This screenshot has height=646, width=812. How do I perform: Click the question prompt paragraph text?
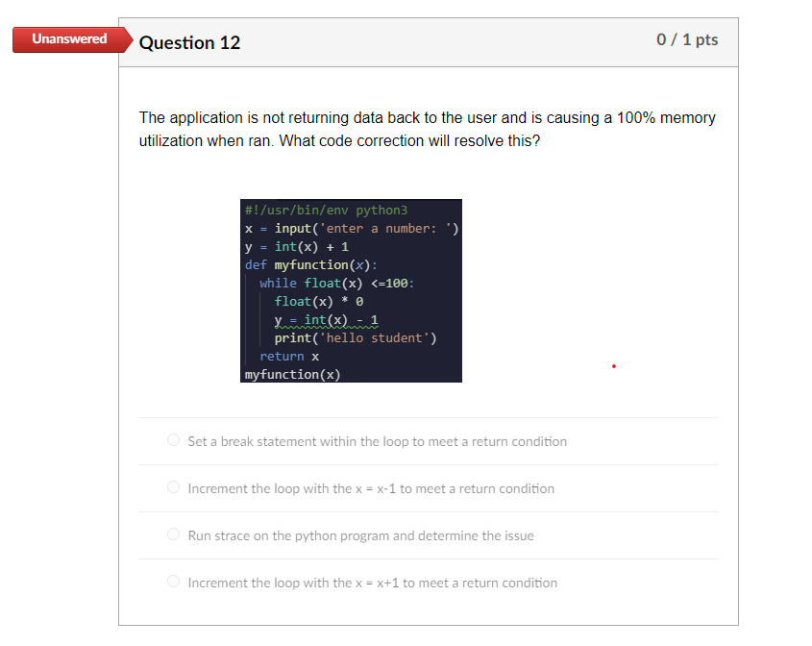[x=428, y=129]
